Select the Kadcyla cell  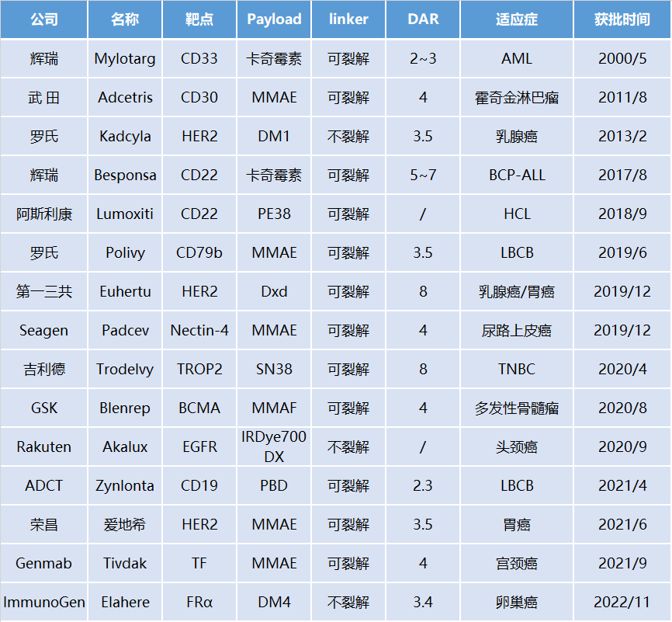click(x=125, y=137)
